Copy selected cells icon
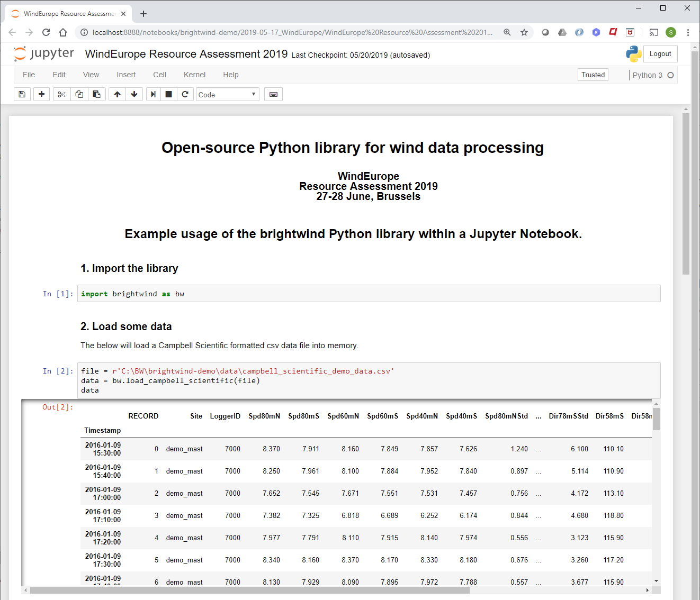Screen dimensions: 700x600 79,94
